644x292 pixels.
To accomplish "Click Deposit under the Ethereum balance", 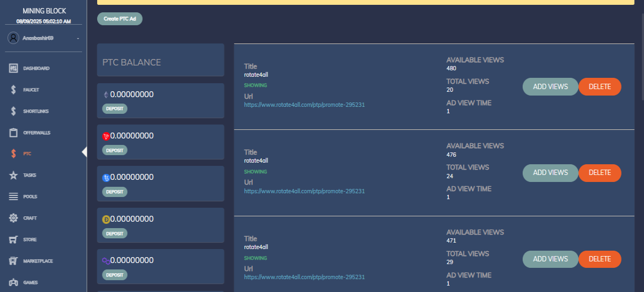I will 114,109.
